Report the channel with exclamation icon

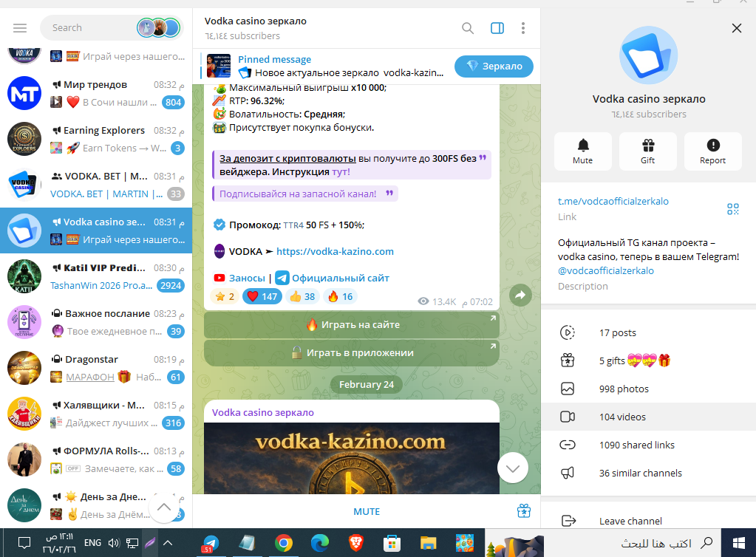coord(712,151)
